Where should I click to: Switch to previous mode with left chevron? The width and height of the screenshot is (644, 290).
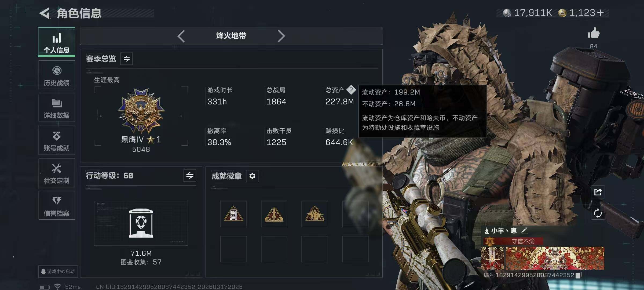181,36
